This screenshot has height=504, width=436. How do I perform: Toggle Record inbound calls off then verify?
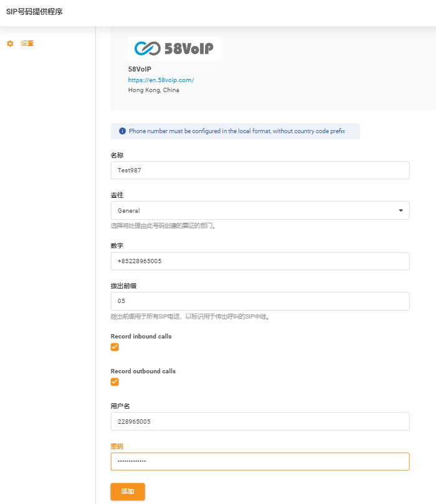pos(113,347)
